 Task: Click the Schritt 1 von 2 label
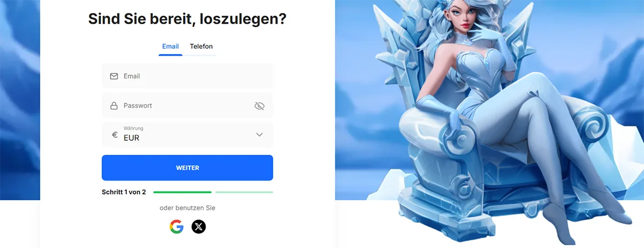124,192
